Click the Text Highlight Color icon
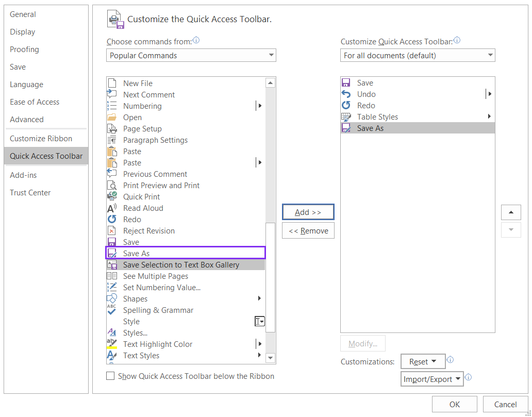 coord(112,344)
